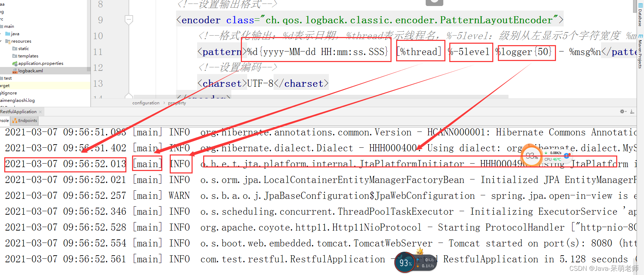
Task: Click the Http11NioProtocol log line
Action: pos(320,227)
